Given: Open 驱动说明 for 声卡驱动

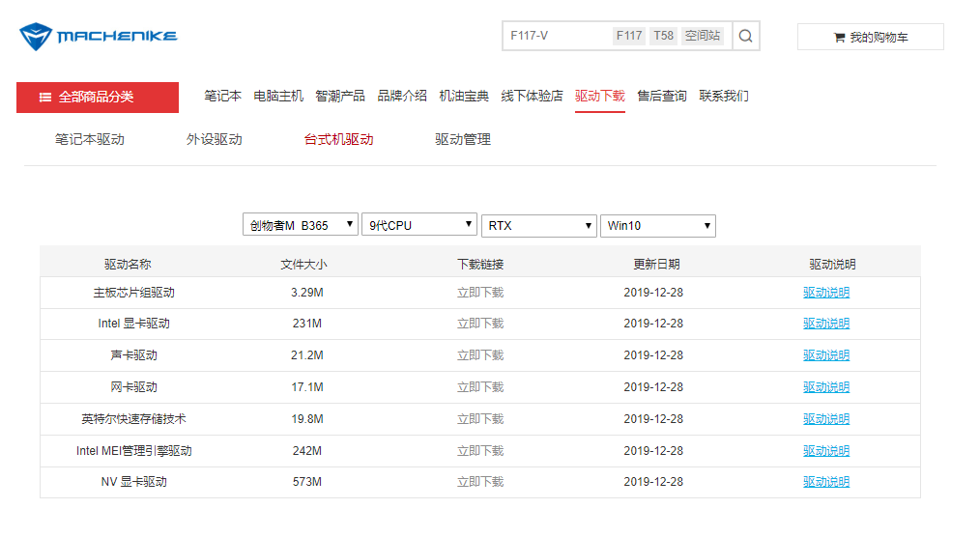Looking at the screenshot, I should [x=826, y=355].
